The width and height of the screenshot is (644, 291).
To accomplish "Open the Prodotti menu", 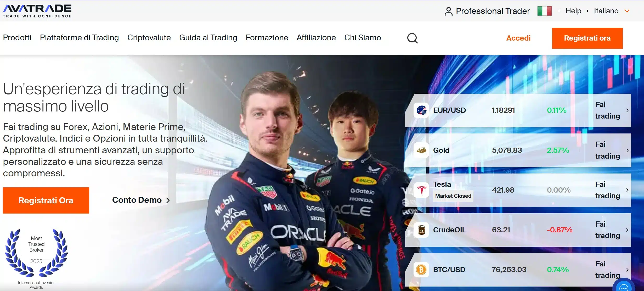I will [x=17, y=38].
